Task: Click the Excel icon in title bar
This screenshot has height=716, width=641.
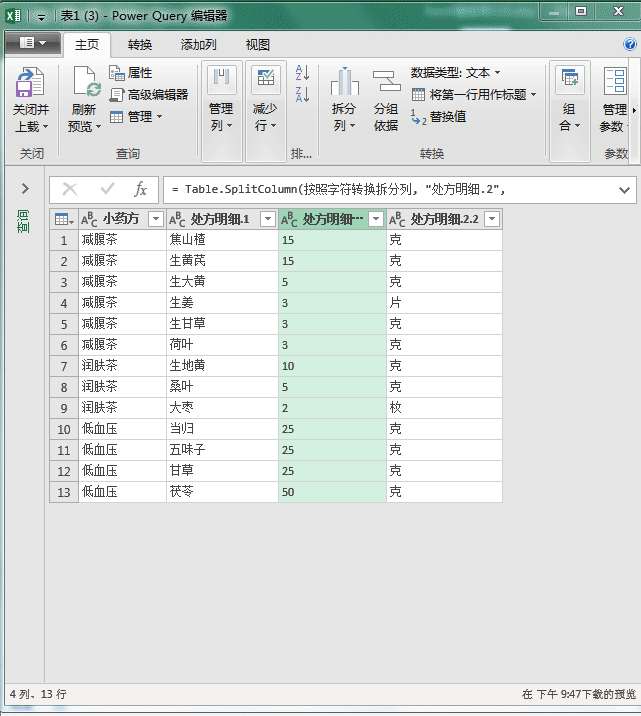Action: tap(13, 16)
